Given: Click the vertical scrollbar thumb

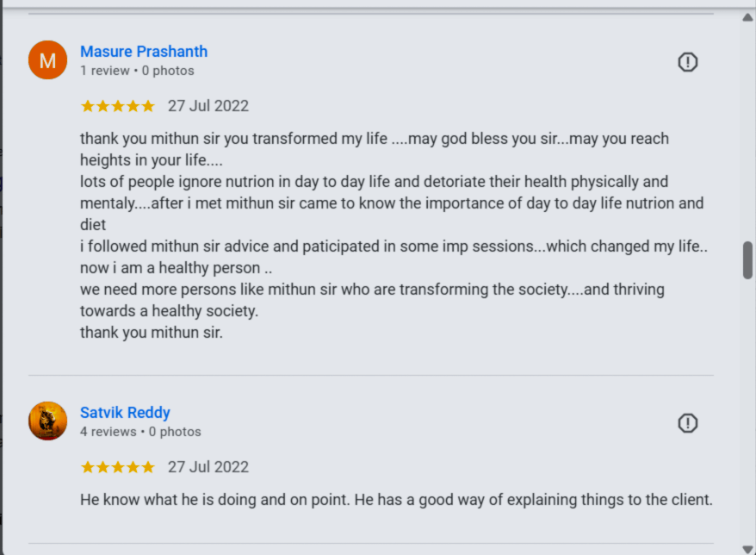Looking at the screenshot, I should (747, 260).
